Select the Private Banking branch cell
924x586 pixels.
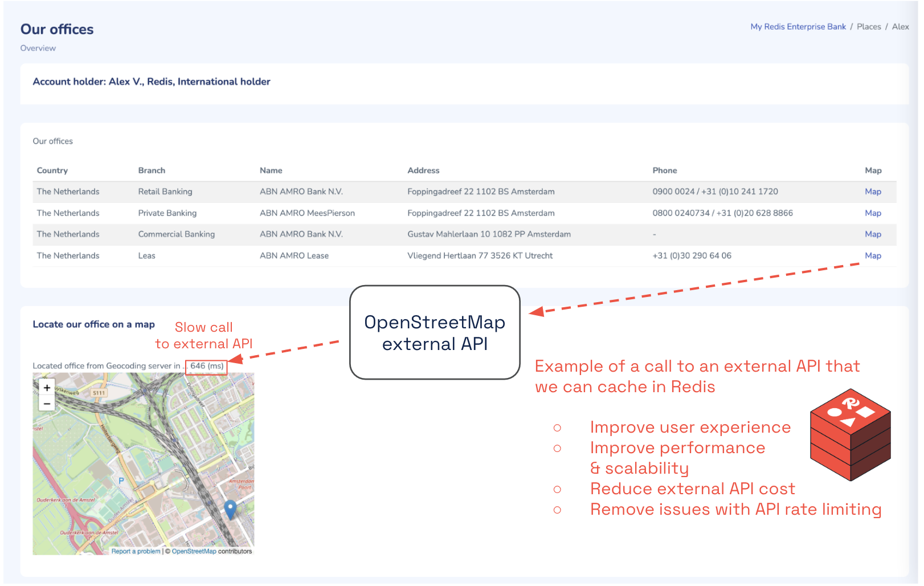tap(167, 213)
